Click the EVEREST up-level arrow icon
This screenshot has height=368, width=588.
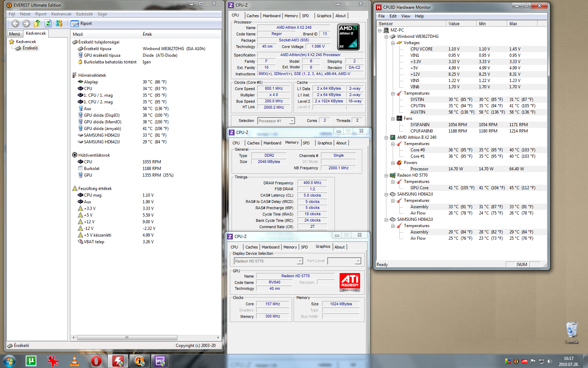click(37, 23)
